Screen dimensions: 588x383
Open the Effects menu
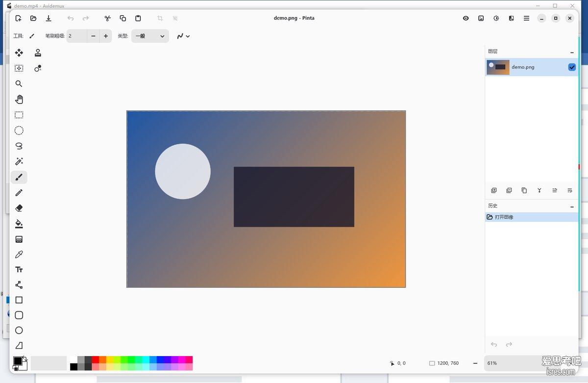coord(512,18)
